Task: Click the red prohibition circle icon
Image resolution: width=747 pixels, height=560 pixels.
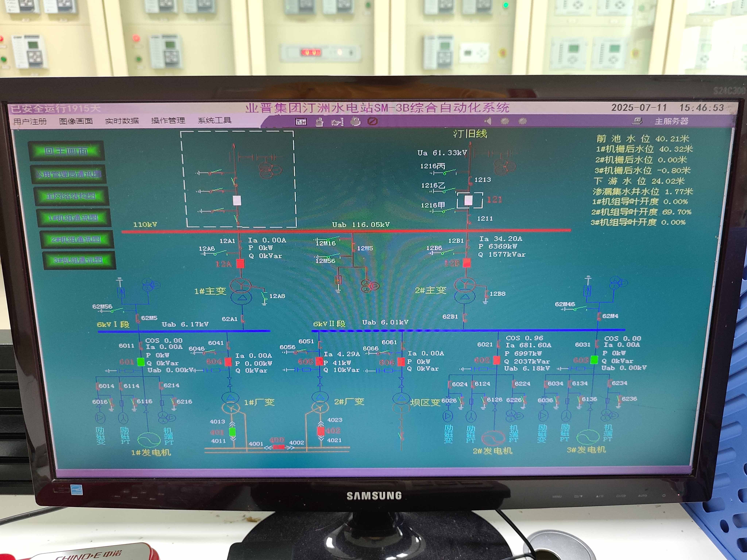Action: coord(372,121)
